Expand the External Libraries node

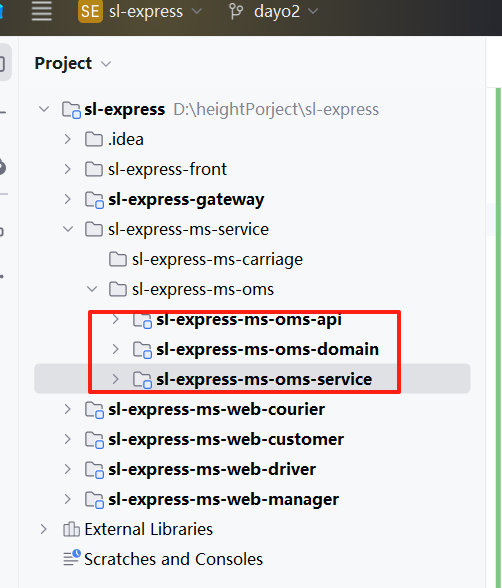(x=43, y=529)
